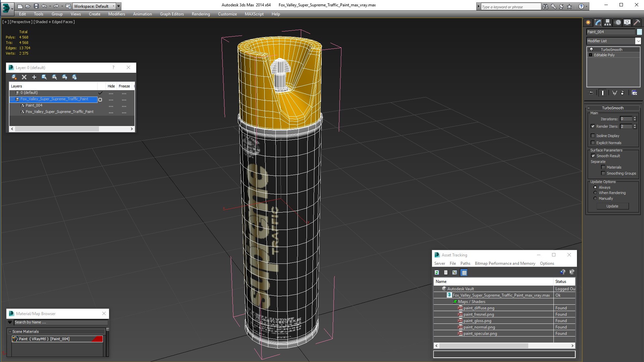The image size is (644, 362).
Task: Expand the Help dropdown arrow
Action: click(586, 6)
